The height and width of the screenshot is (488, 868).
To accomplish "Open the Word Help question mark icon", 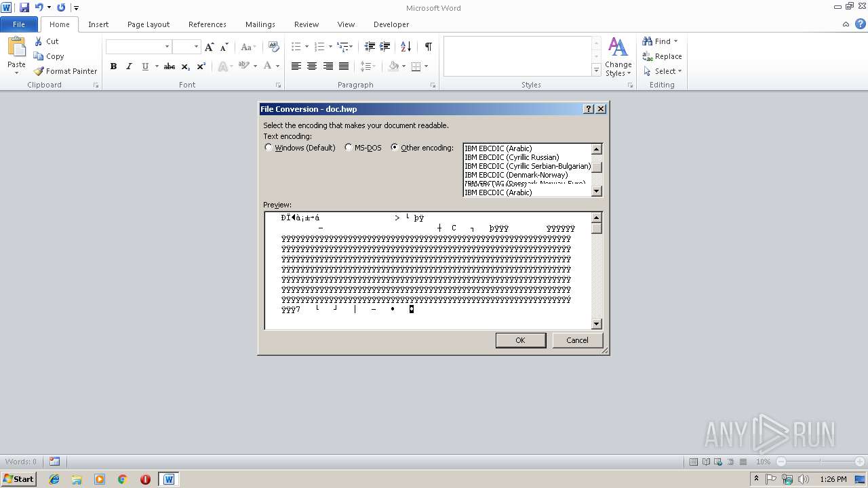I will coord(860,24).
